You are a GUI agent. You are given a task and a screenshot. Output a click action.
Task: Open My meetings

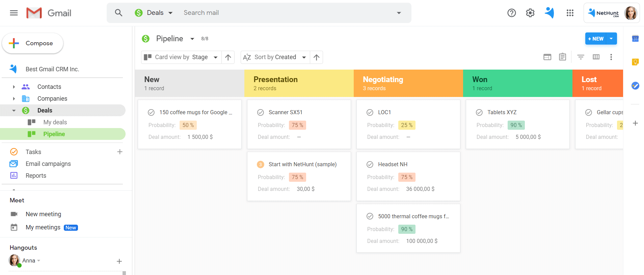point(43,227)
